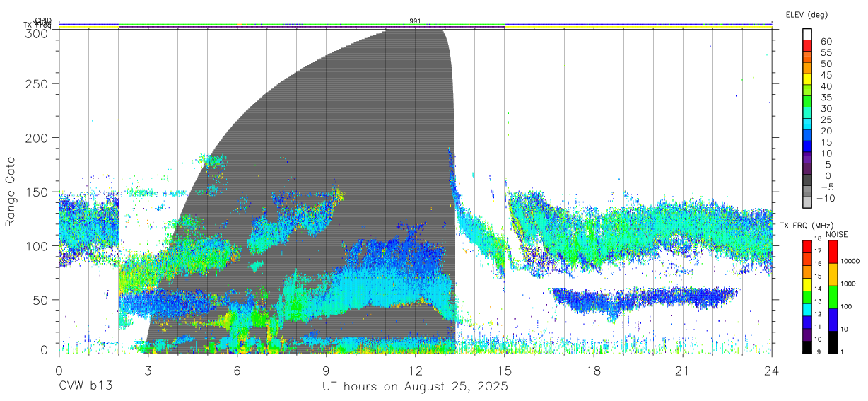Click the "150" Range Gate tick label

37,192
